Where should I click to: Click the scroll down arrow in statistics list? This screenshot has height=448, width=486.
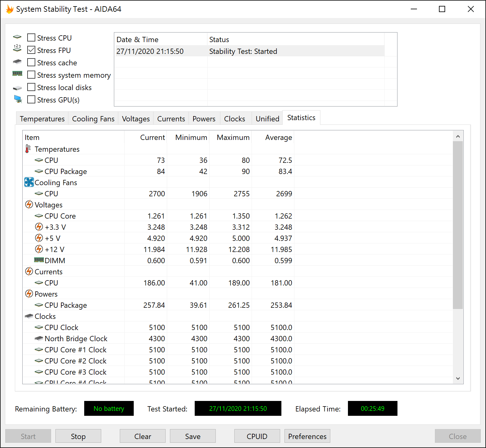point(458,378)
